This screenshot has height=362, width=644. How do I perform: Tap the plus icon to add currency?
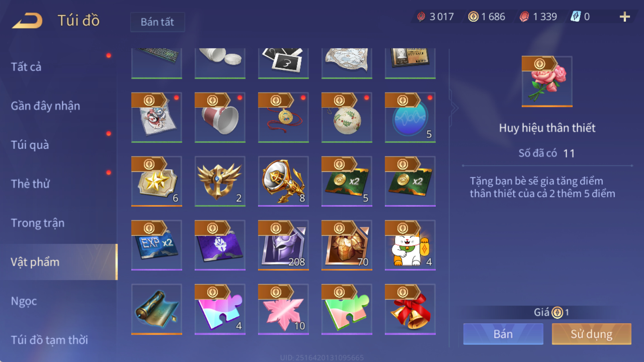point(625,17)
